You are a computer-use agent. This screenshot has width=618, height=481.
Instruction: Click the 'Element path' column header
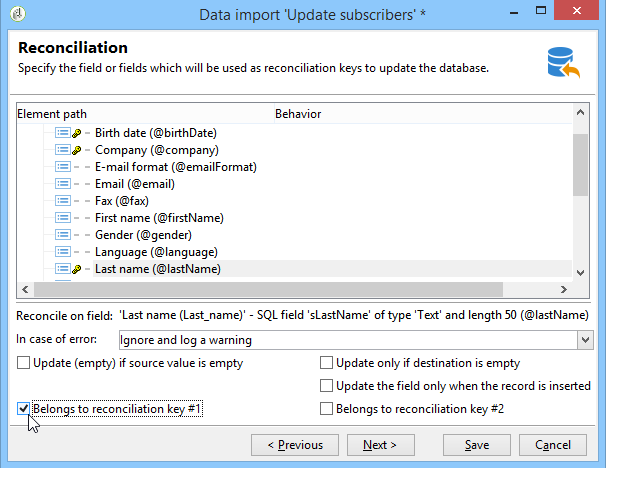coord(52,114)
